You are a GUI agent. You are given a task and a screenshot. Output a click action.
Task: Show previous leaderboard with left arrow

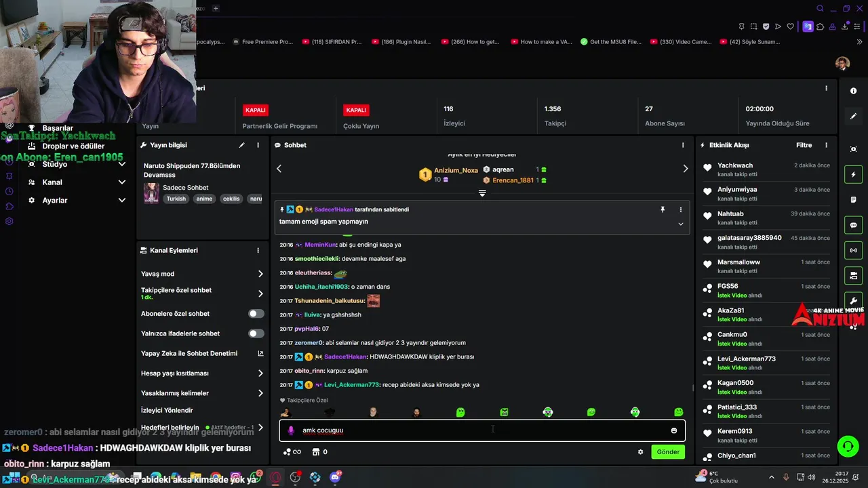tap(279, 169)
